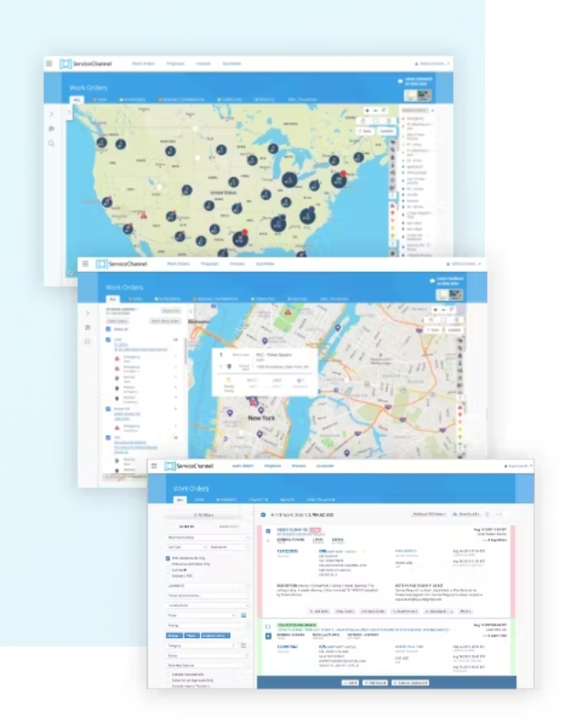Open hamburger menu in the front list window
Viewport: 571px width, 728px height.
[154, 466]
